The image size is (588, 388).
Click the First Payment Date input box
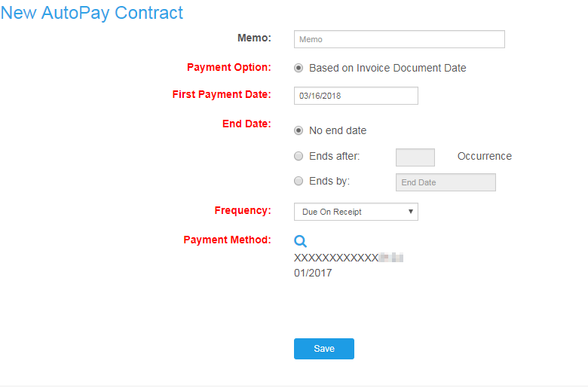[356, 96]
